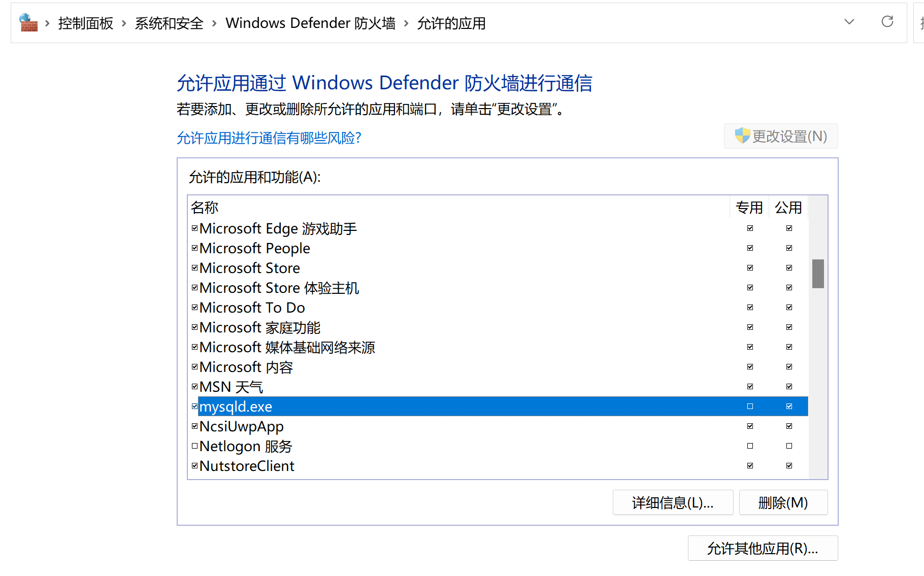Viewport: 924px width, 576px height.
Task: Click the refresh icon in address bar
Action: click(x=887, y=22)
